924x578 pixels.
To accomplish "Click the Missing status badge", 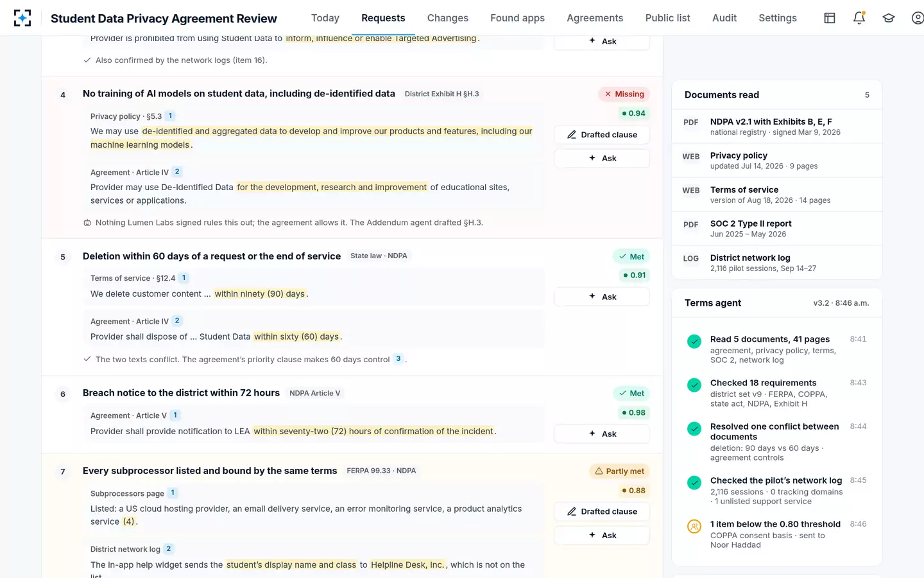I will pyautogui.click(x=624, y=94).
